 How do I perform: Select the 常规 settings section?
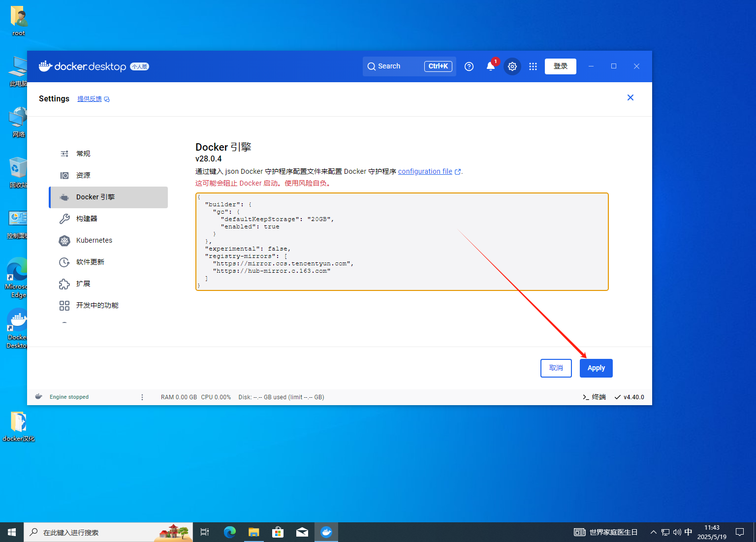108,154
